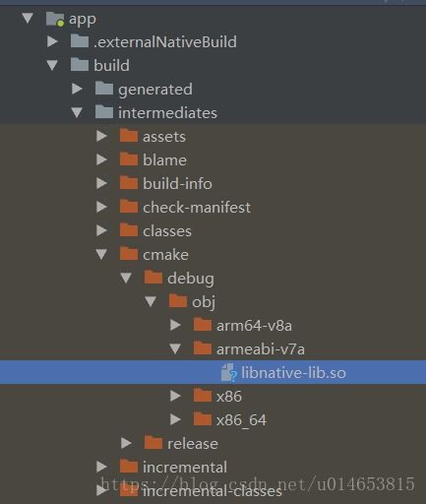Click the release folder icon
Viewport: 426px width, 504px height.
click(x=153, y=443)
